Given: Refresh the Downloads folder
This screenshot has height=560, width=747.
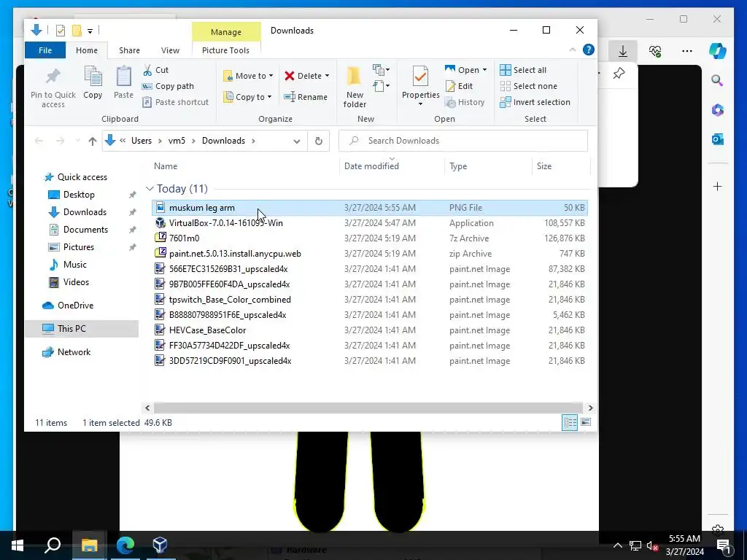Looking at the screenshot, I should 319,141.
